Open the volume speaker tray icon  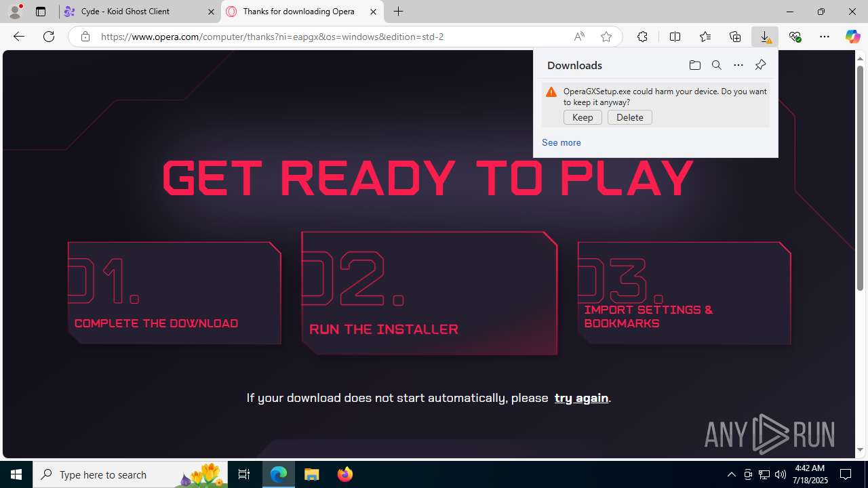781,474
